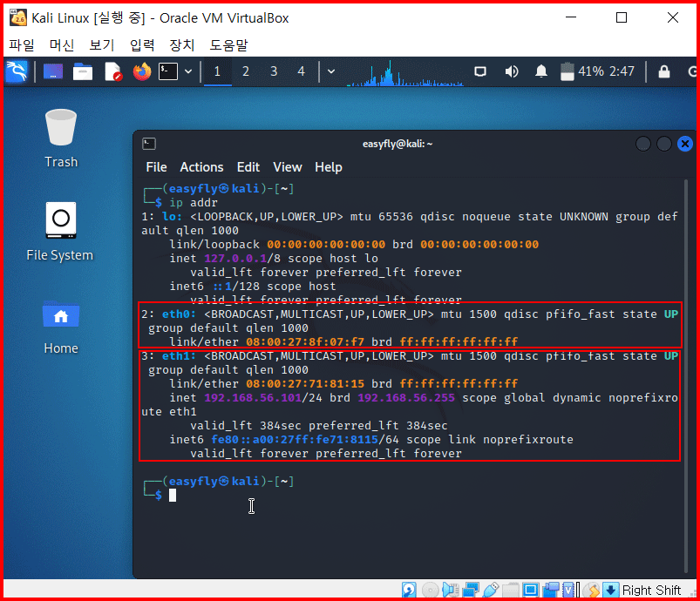The height and width of the screenshot is (601, 700).
Task: Click the network adapters status icon
Action: click(471, 590)
